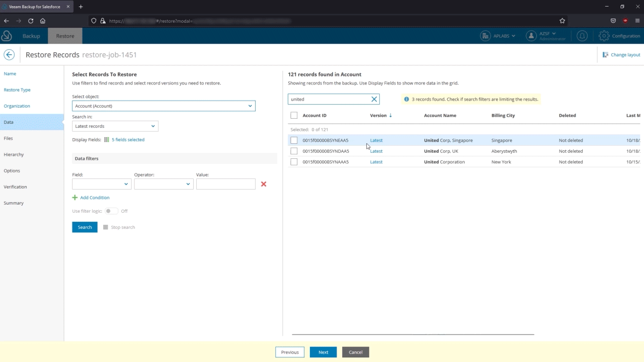
Task: Open Latest version link for United Corp, UK
Action: [x=376, y=151]
